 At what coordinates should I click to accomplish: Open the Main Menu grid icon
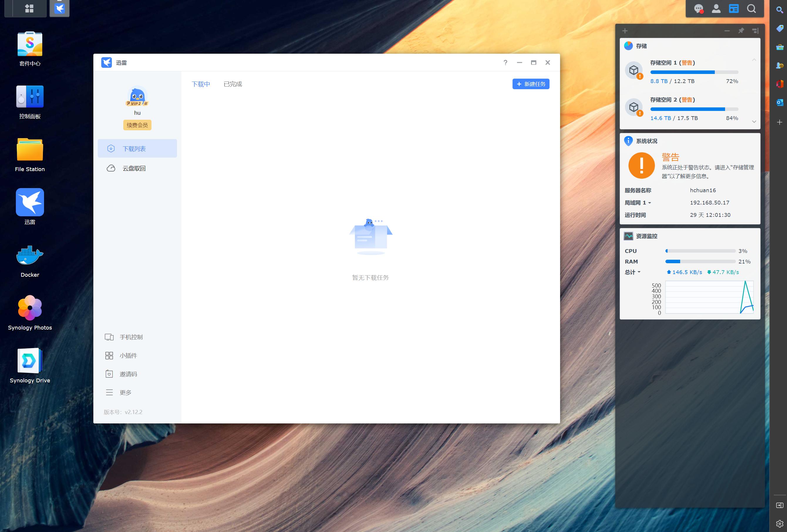point(29,9)
